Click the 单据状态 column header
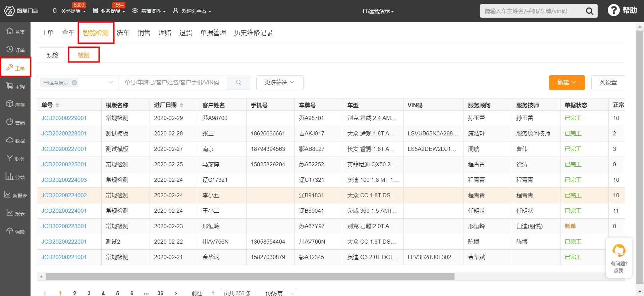Screen dimensions: 644x296 576,105
